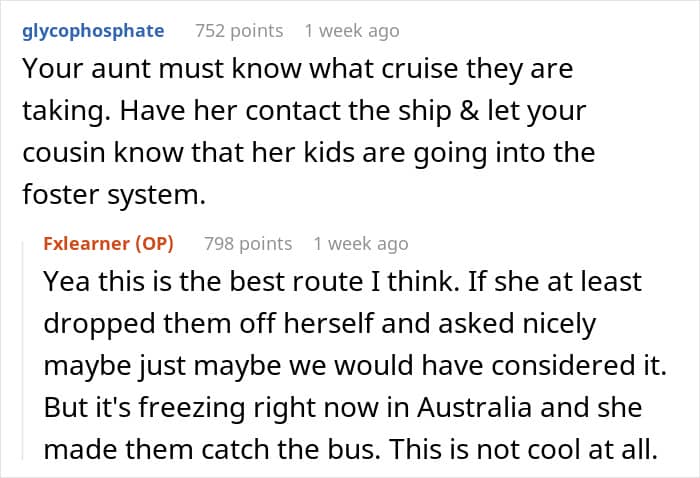700x478 pixels.
Task: Click the text 'foster system.'
Action: pyautogui.click(x=114, y=195)
